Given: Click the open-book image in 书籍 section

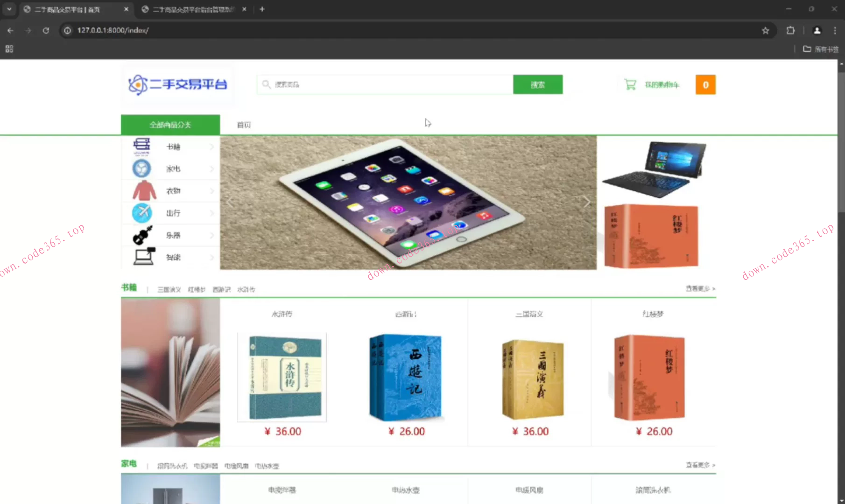Looking at the screenshot, I should tap(170, 372).
